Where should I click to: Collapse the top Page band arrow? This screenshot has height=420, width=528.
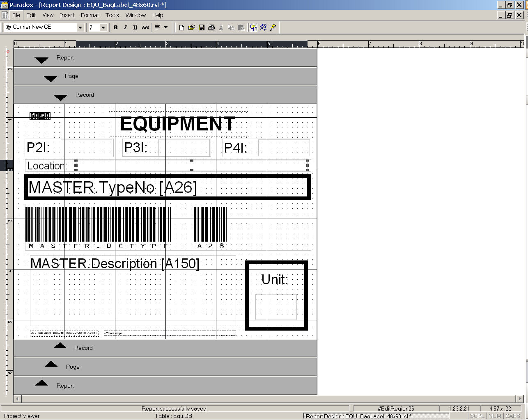click(x=51, y=79)
